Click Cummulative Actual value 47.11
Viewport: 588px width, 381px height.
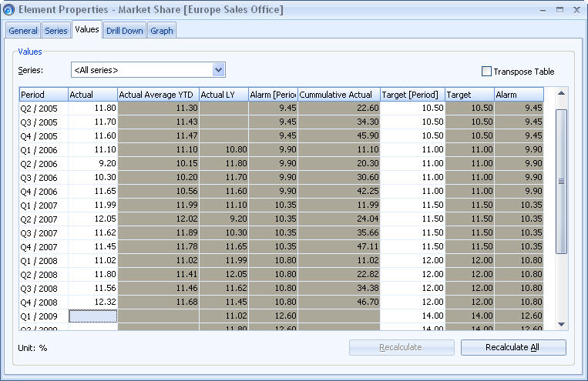339,246
